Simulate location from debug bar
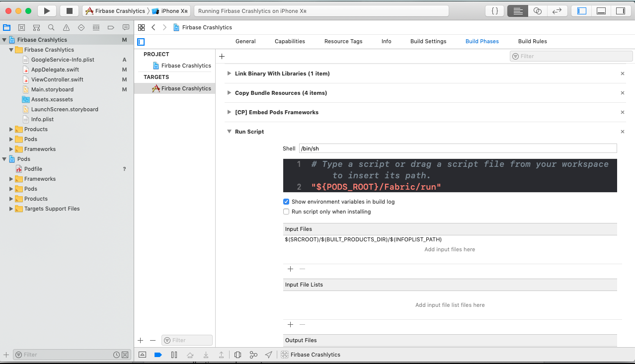This screenshot has height=364, width=635. point(269,355)
